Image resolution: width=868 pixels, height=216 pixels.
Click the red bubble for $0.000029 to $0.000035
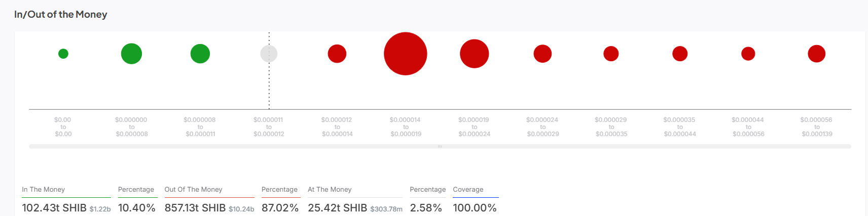(x=611, y=54)
